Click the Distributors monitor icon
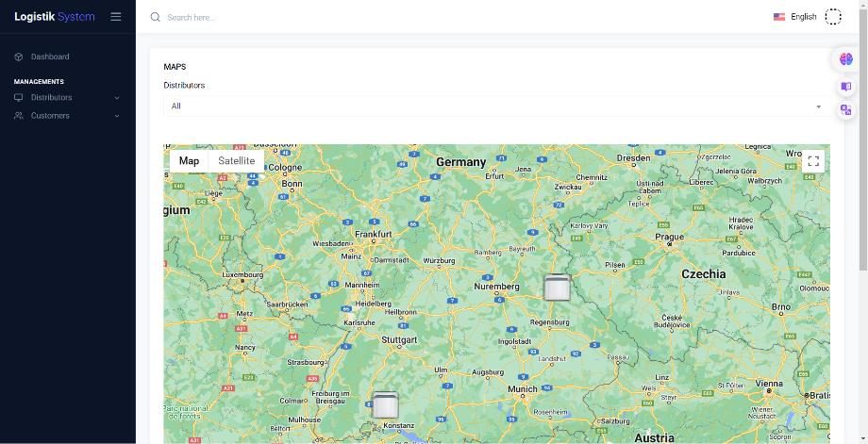This screenshot has height=444, width=868. click(18, 97)
